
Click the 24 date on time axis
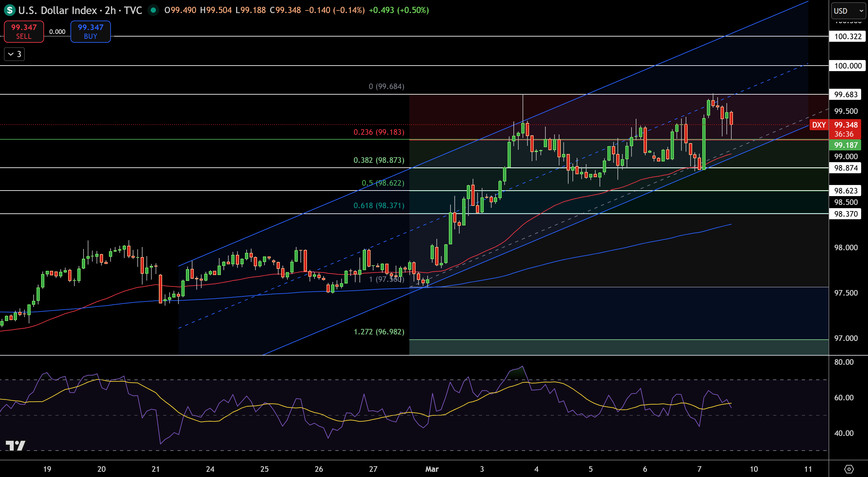pos(210,469)
